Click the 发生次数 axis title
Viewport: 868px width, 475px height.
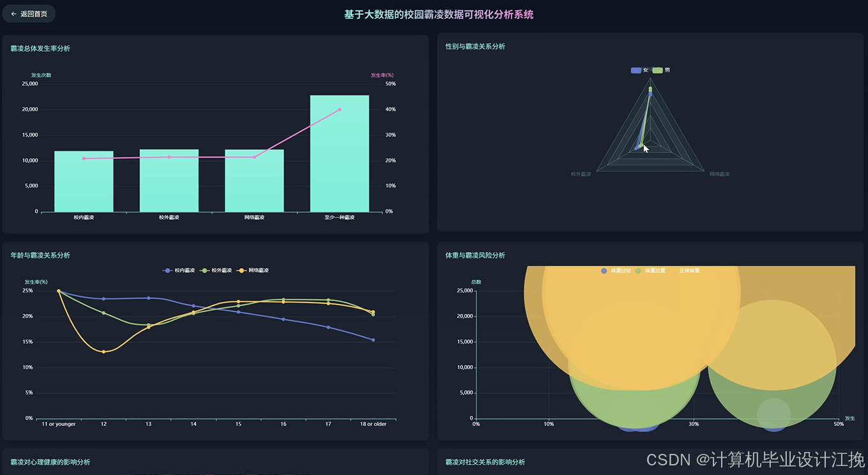[x=41, y=75]
